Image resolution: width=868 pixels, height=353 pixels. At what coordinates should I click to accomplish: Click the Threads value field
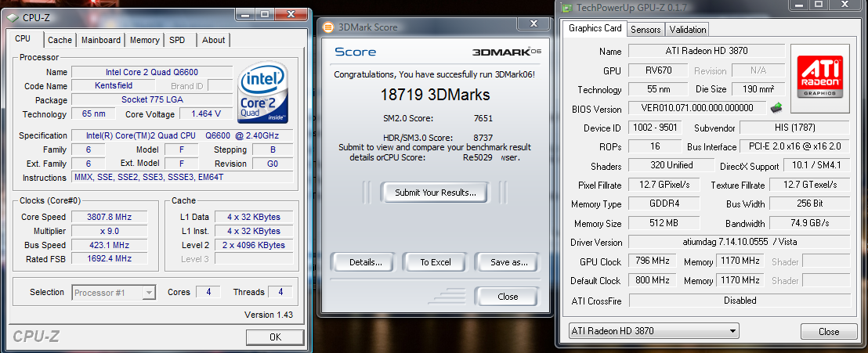(280, 292)
